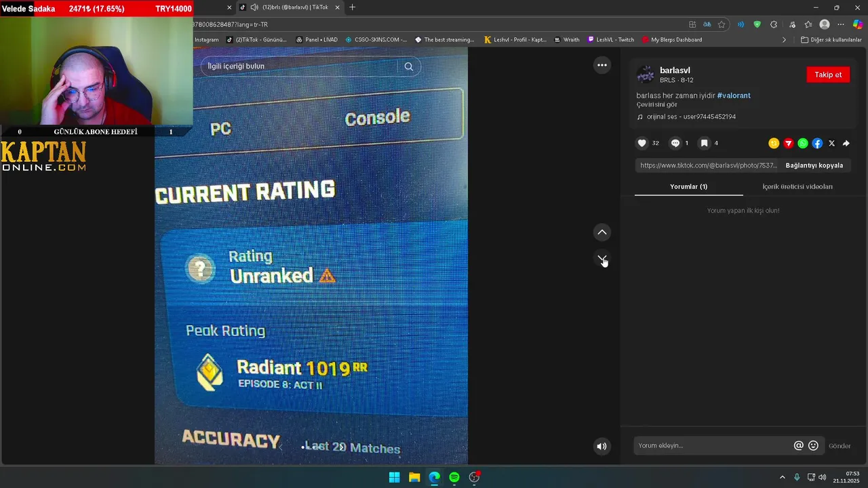868x488 pixels.
Task: Click the İlgili içeriği bulun search field
Action: [298, 66]
